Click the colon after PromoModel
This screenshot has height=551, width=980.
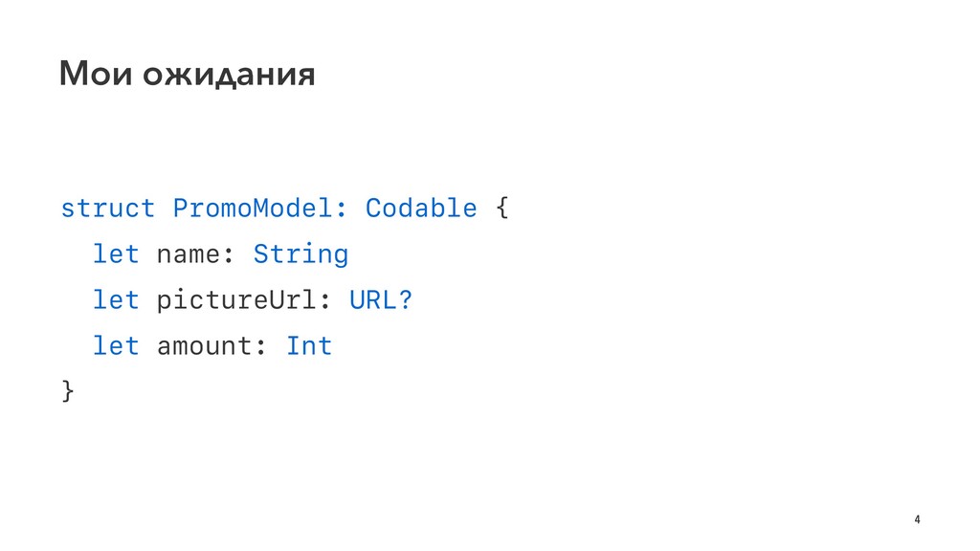point(341,209)
